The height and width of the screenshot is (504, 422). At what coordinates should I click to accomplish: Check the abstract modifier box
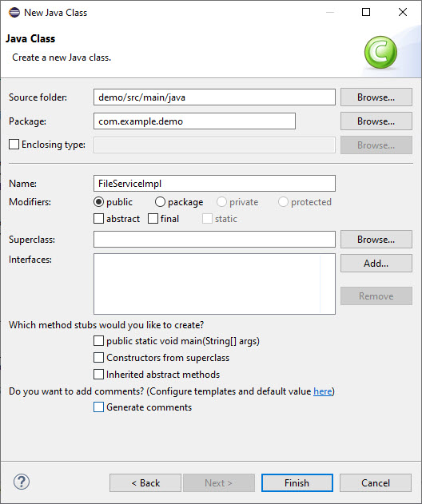click(99, 219)
